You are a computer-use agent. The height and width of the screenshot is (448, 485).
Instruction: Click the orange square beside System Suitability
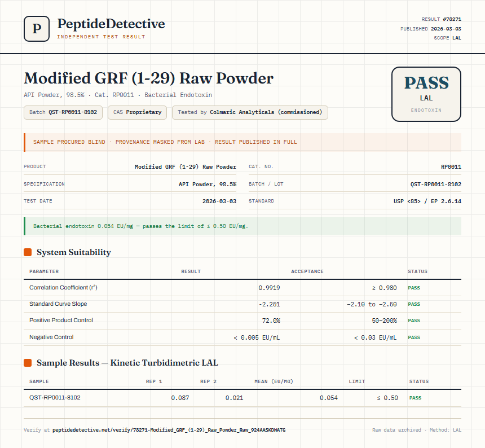click(x=28, y=252)
